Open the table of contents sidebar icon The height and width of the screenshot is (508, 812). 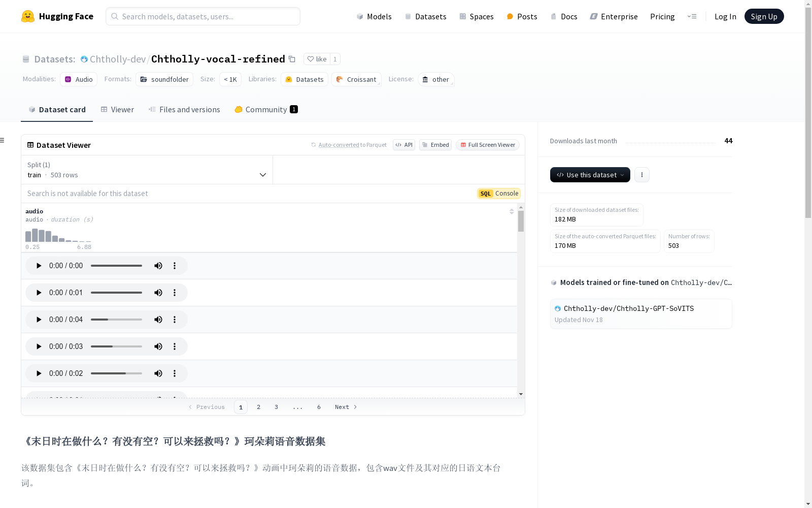click(x=3, y=140)
